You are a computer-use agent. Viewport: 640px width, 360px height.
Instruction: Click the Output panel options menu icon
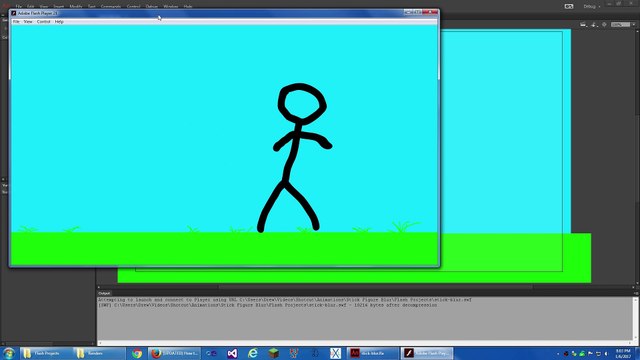[636, 293]
